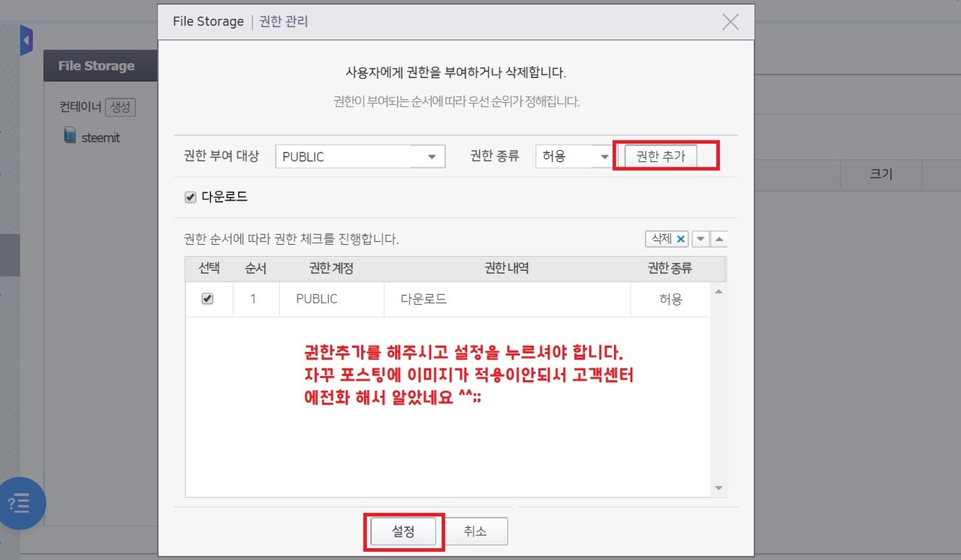Click the 허용 cell in the permission row
The width and height of the screenshot is (961, 560).
(670, 299)
